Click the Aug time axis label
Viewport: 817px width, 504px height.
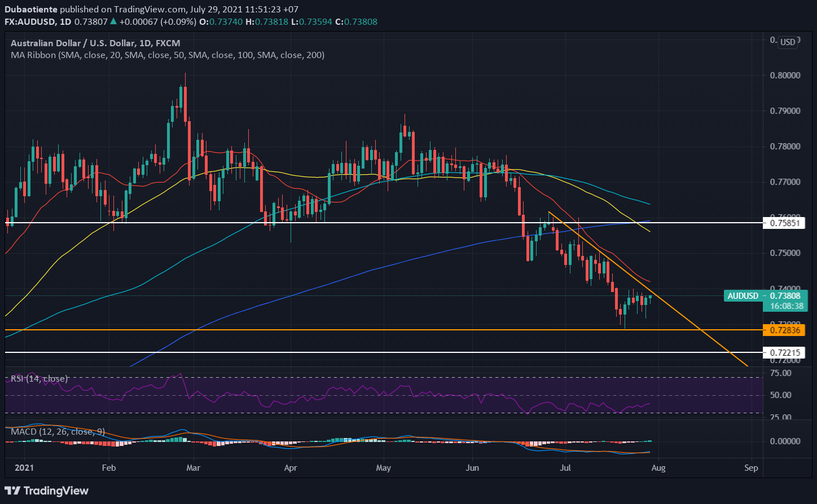click(658, 468)
